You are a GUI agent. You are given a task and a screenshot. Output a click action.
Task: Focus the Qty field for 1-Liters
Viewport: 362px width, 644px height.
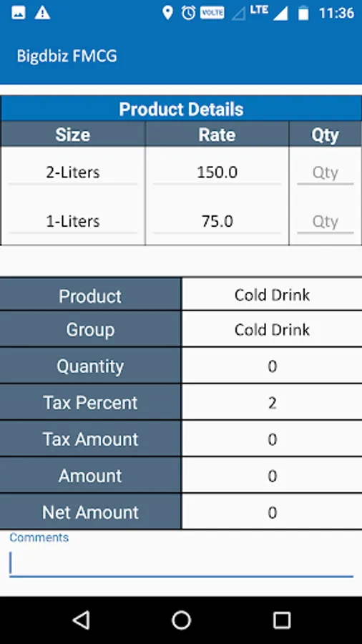pyautogui.click(x=325, y=223)
